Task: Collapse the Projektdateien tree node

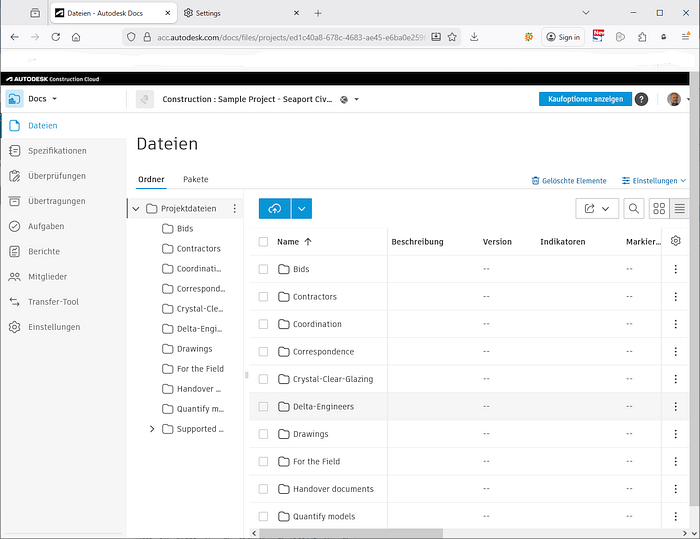Action: pyautogui.click(x=136, y=209)
